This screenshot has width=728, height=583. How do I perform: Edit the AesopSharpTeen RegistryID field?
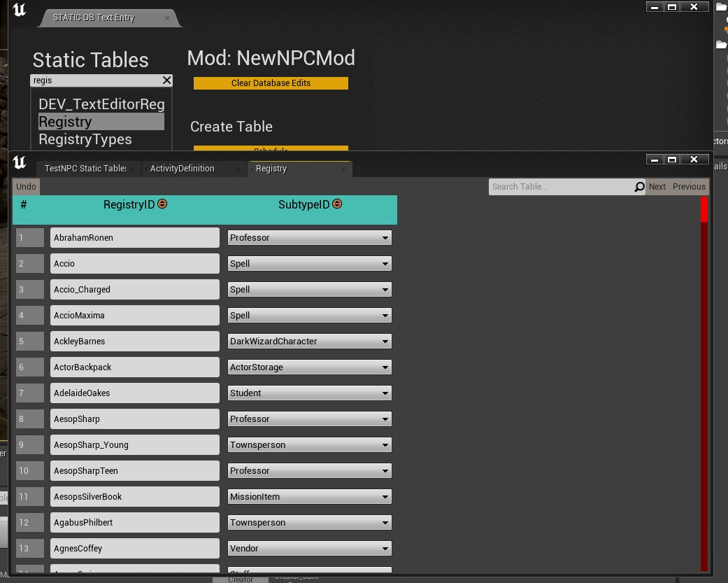[x=135, y=471]
